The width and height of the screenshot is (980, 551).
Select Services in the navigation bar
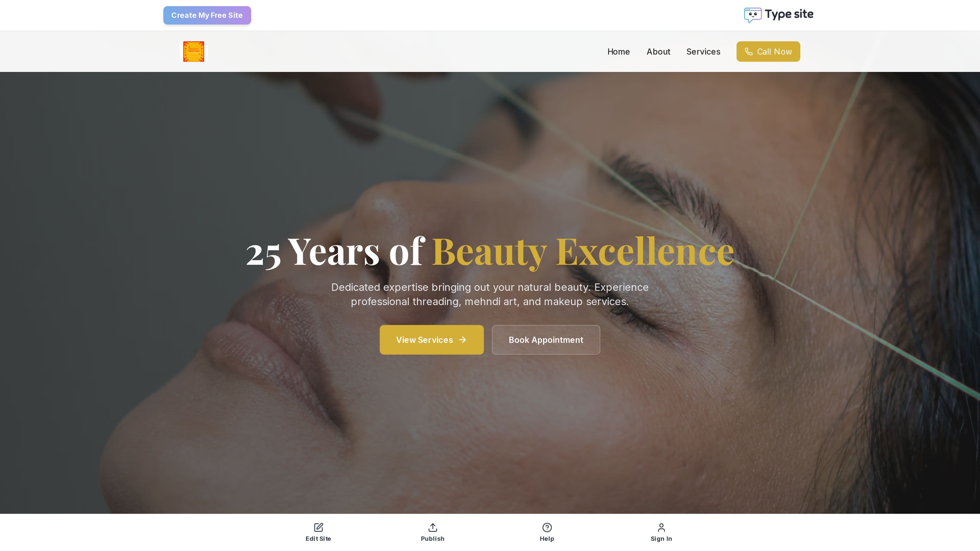(x=703, y=51)
